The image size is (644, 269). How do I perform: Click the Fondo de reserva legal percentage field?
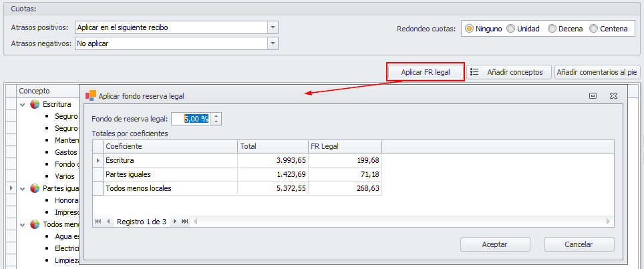[190, 119]
